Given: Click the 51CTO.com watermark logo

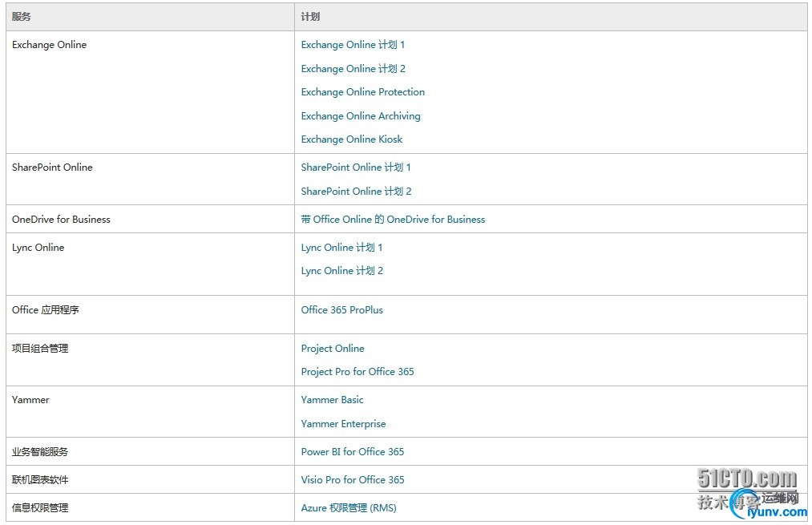Looking at the screenshot, I should click(746, 479).
